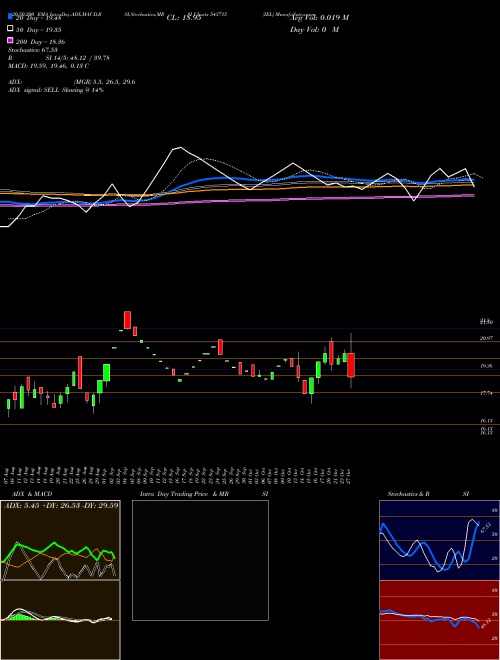Click the 'Stochastics & RSI' panel title
The width and height of the screenshot is (500, 660).
click(428, 494)
